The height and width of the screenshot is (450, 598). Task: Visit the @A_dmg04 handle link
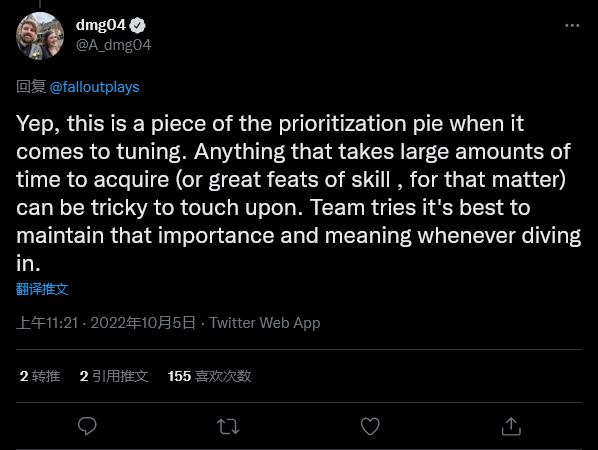click(x=113, y=45)
